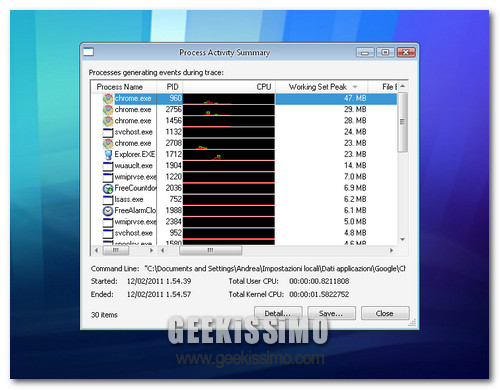
Task: Select PID value 2756
Action: [174, 109]
